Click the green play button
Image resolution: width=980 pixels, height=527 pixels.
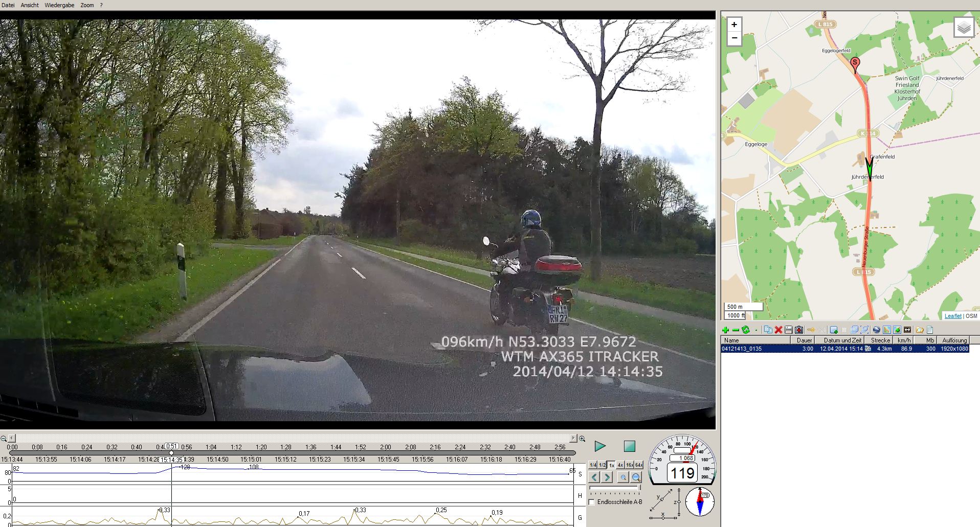[600, 447]
